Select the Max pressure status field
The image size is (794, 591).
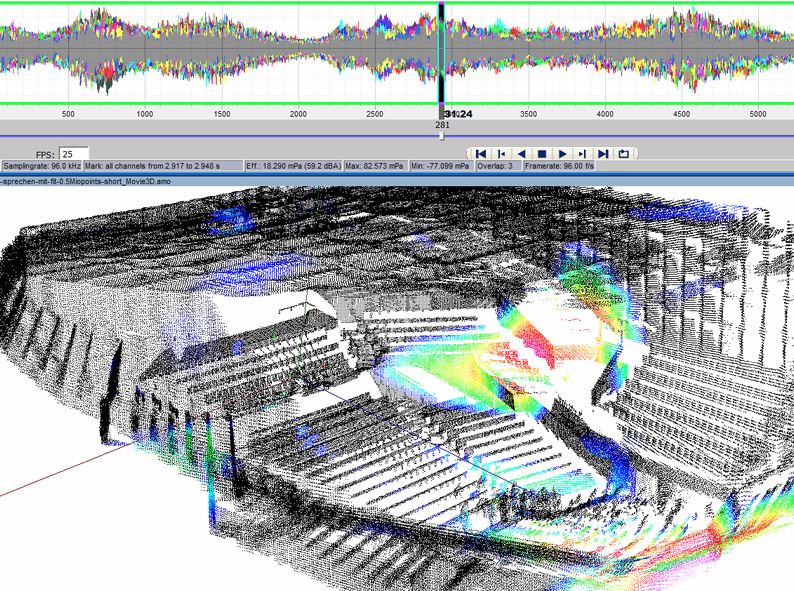tap(375, 166)
